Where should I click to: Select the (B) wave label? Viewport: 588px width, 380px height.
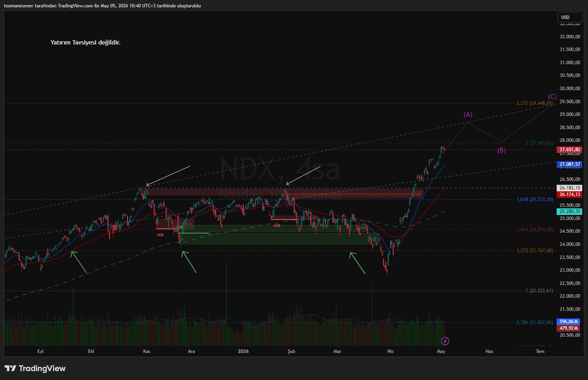501,150
